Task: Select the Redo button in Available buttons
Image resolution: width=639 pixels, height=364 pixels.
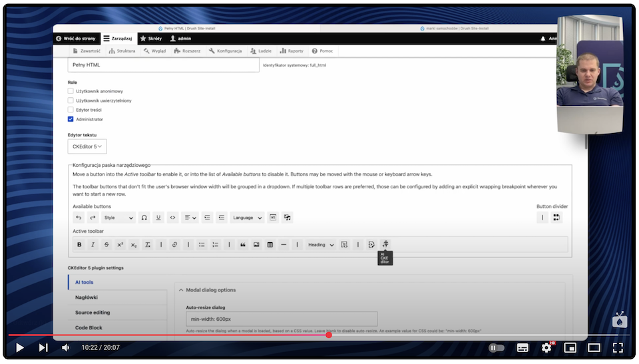Action: (93, 218)
